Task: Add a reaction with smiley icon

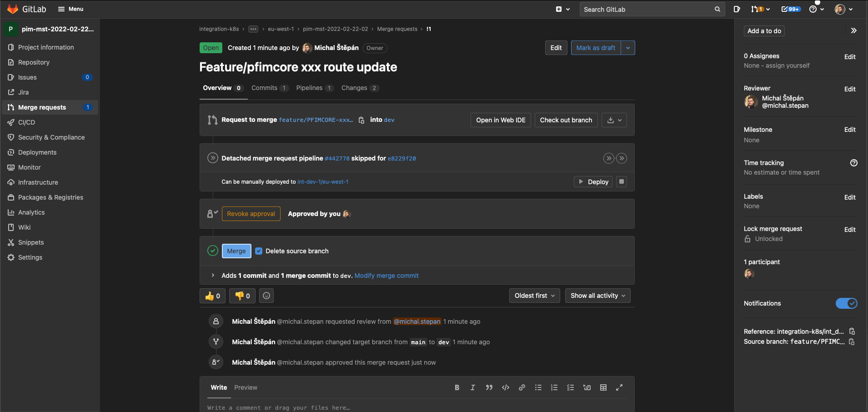Action: coord(266,296)
